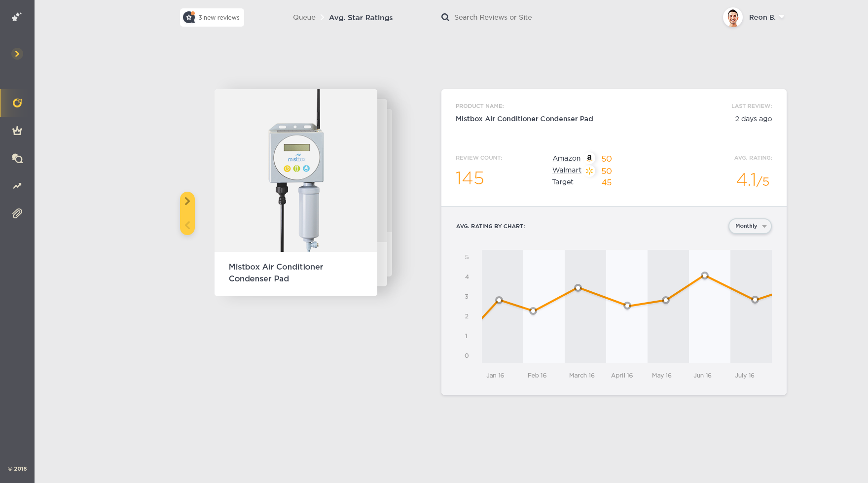Click the Jan 16 axis label

click(495, 376)
